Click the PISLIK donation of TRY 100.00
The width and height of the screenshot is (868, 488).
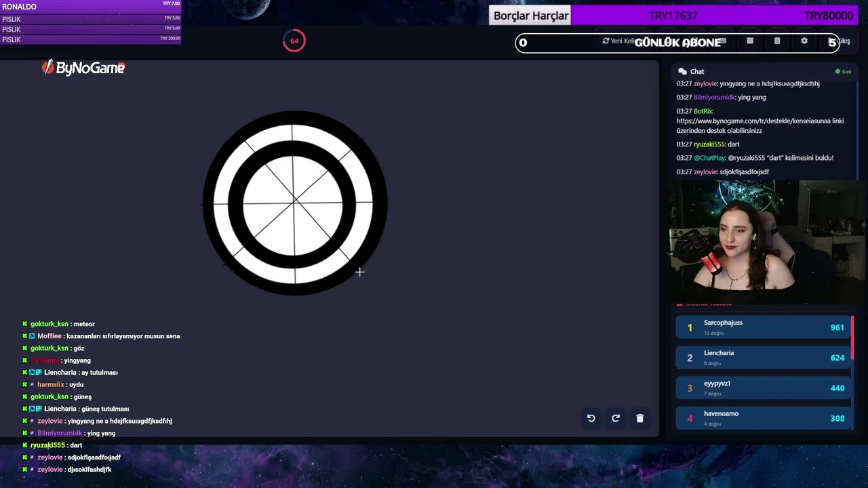click(x=91, y=39)
